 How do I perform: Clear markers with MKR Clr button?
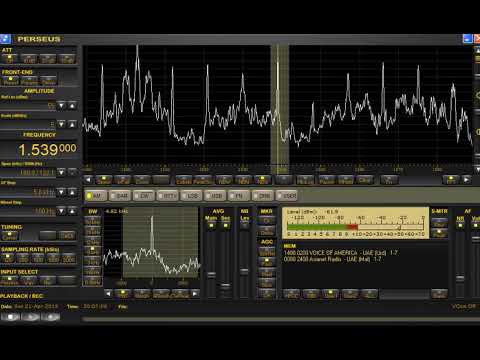(267, 220)
